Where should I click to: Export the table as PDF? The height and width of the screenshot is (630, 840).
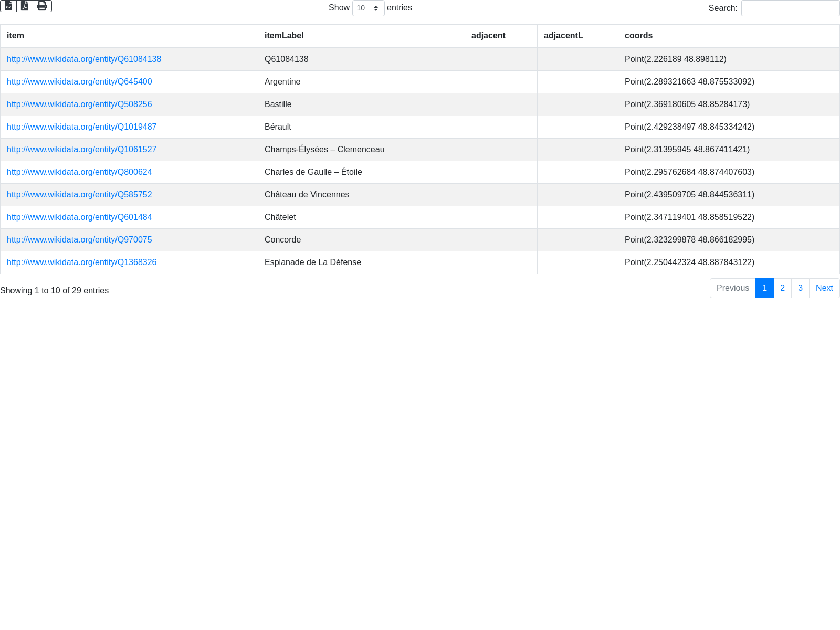pyautogui.click(x=25, y=6)
